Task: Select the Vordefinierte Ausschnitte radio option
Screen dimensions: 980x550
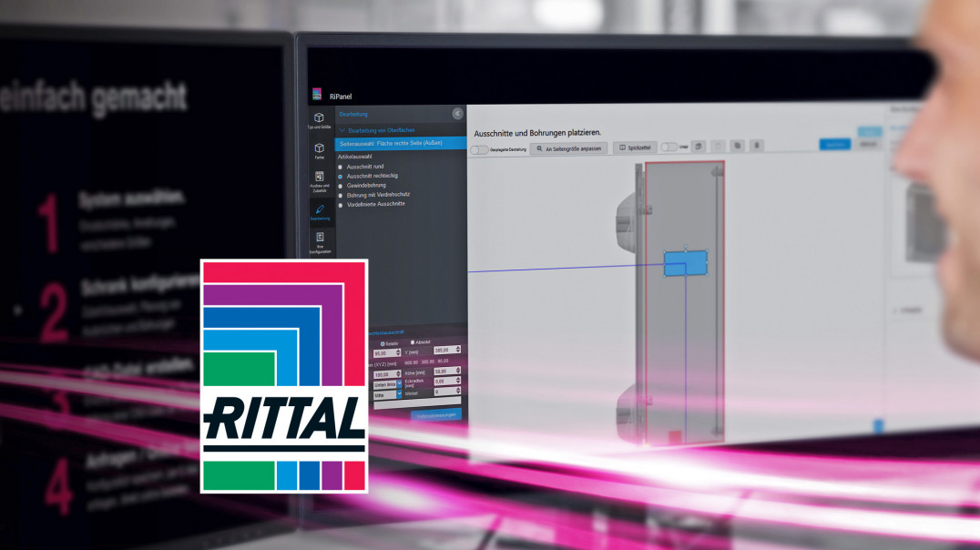Action: click(341, 205)
